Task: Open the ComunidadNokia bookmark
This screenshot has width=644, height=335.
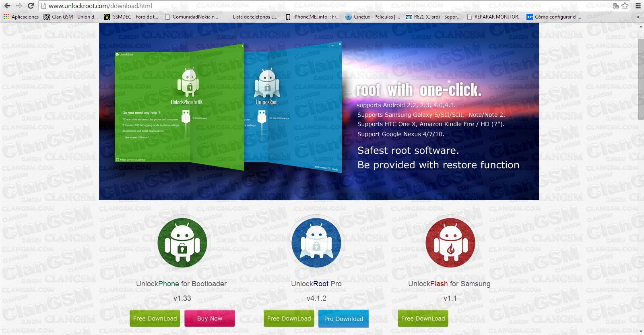Action: [192, 17]
